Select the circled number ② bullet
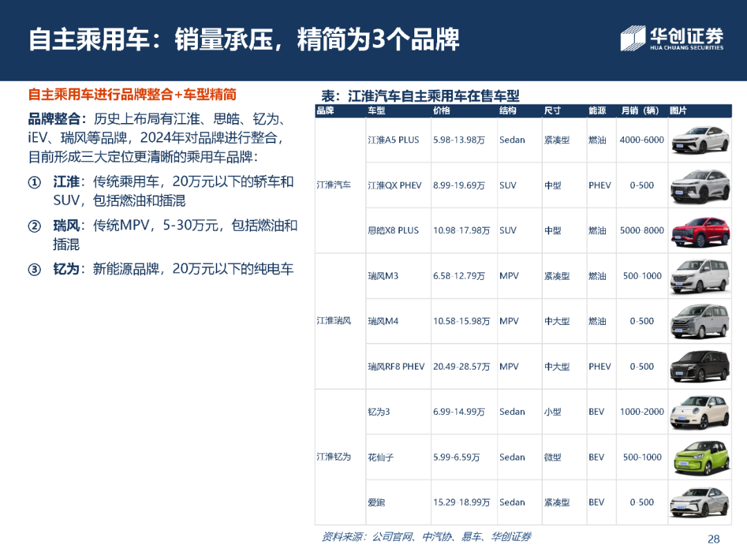 [x=35, y=226]
